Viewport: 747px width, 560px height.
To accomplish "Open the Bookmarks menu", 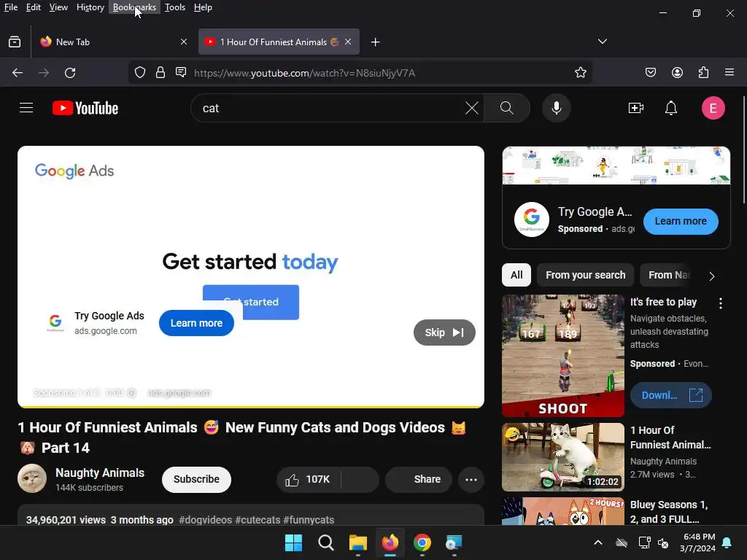I will [x=134, y=7].
